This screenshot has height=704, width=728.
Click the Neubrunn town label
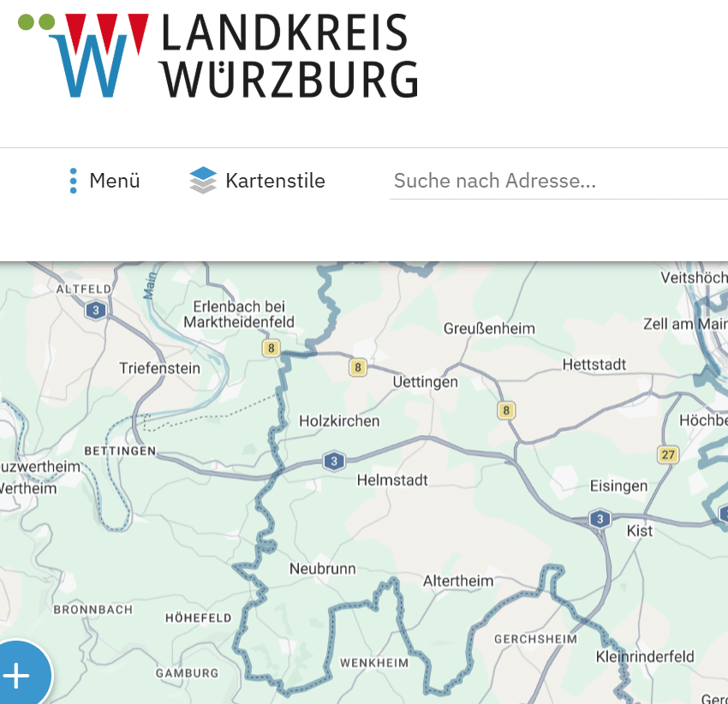tap(323, 569)
